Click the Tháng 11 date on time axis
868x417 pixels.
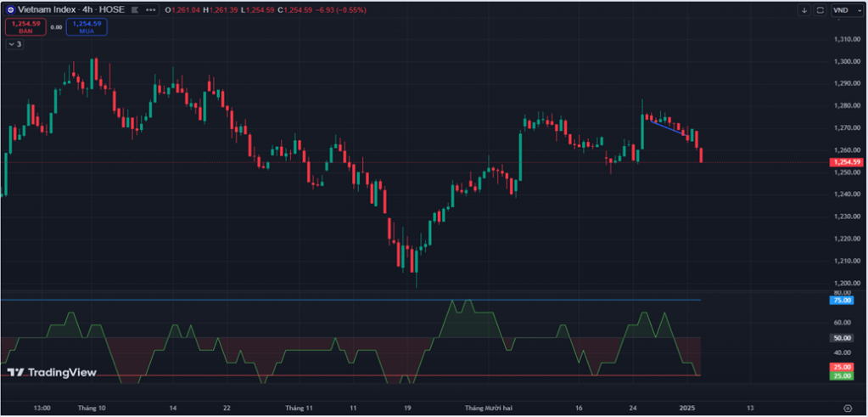[300, 408]
